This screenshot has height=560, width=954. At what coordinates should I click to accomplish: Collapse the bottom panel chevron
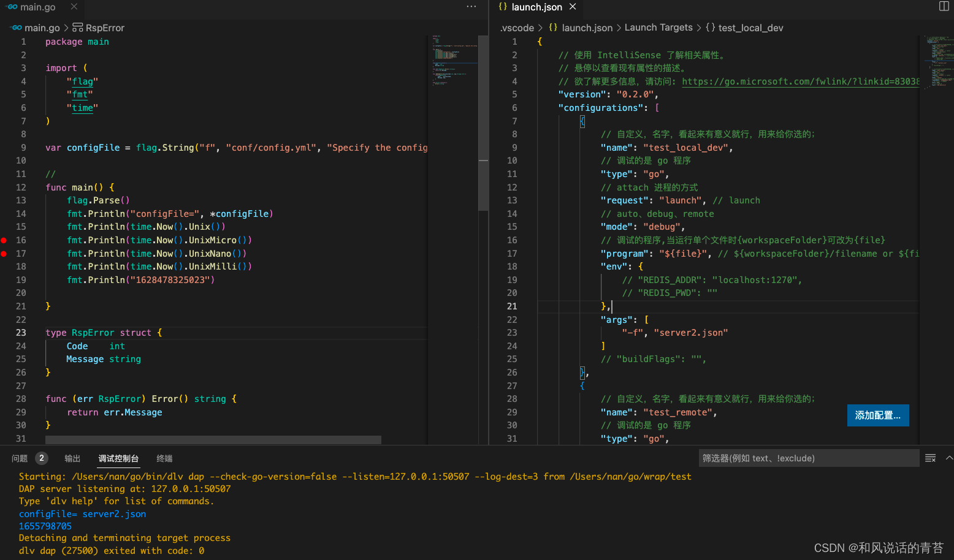[x=949, y=458]
